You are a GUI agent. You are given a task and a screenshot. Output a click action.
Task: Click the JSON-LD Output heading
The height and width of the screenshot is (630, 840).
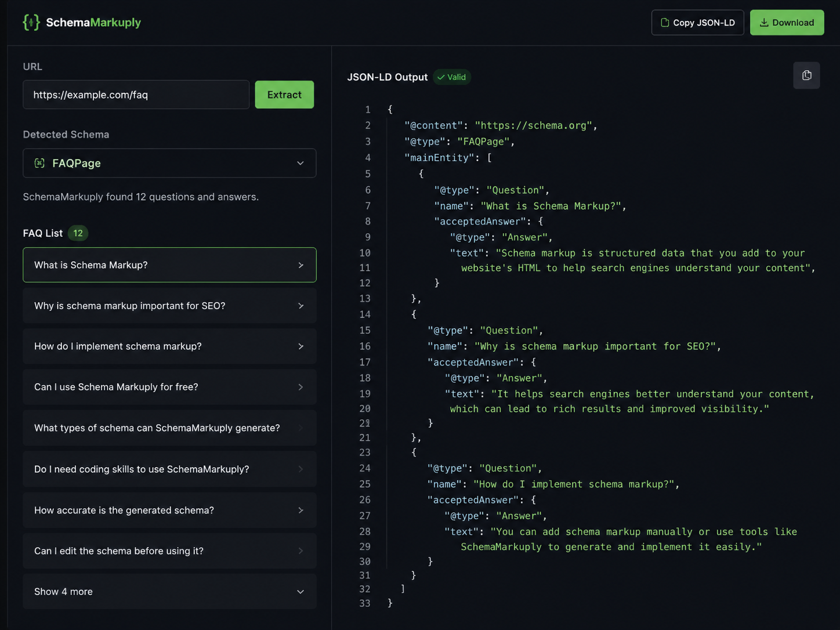(x=388, y=77)
